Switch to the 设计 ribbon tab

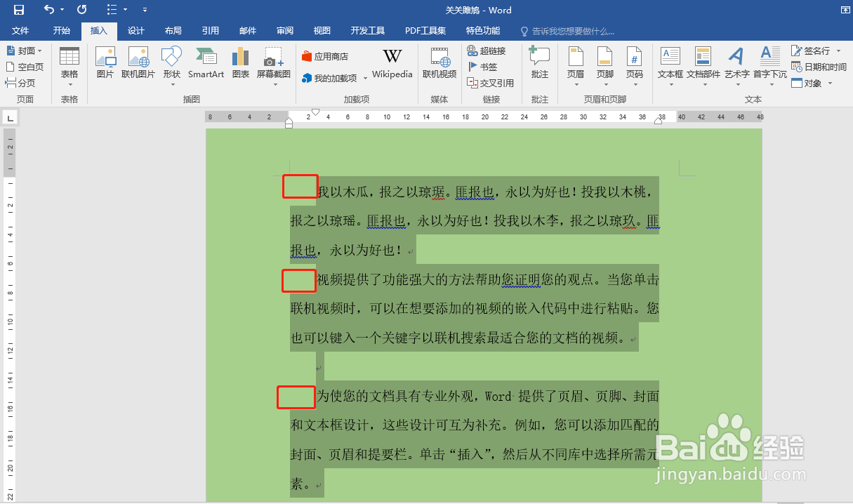click(x=136, y=30)
